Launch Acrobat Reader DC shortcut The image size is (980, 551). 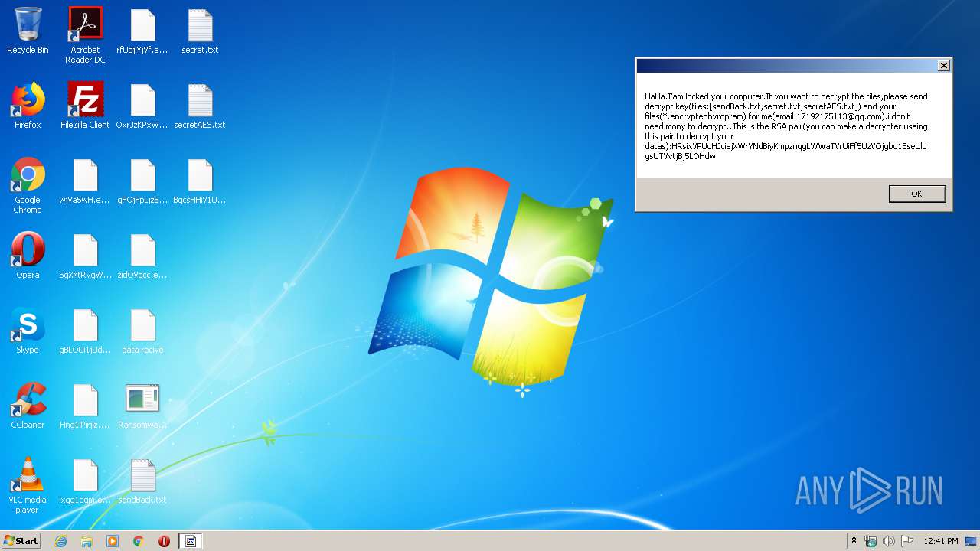click(x=85, y=34)
